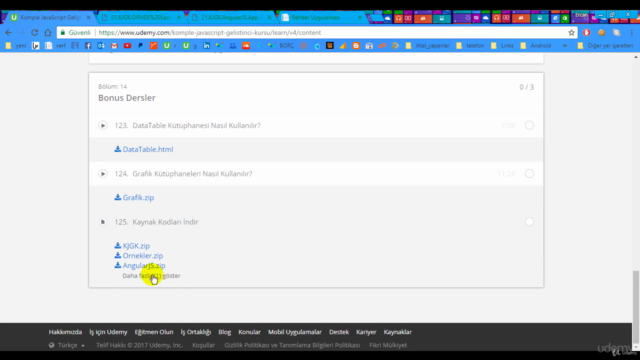640x360 pixels.
Task: Open the 'Diğer yer işaretleri' bookmark folder
Action: pyautogui.click(x=606, y=46)
